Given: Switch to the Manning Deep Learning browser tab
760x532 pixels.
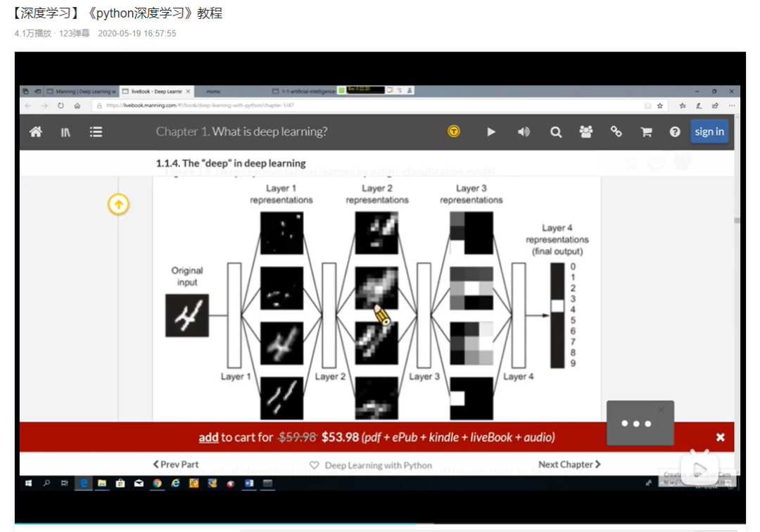Looking at the screenshot, I should point(82,91).
